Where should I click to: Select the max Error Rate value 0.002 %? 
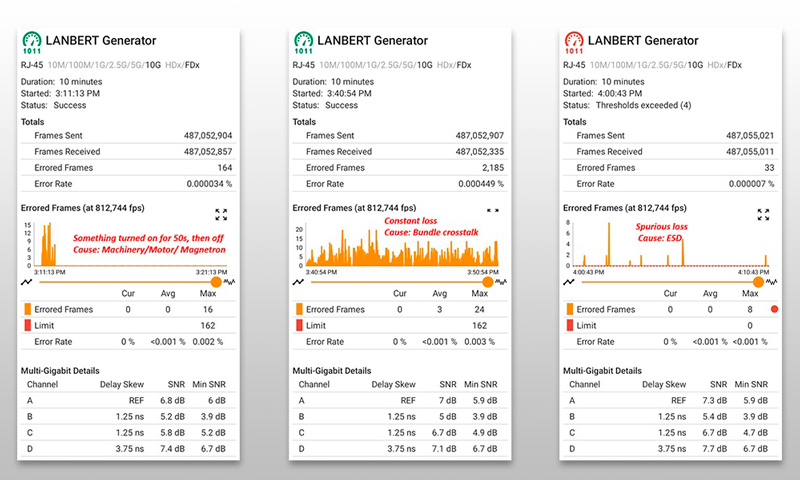[208, 342]
